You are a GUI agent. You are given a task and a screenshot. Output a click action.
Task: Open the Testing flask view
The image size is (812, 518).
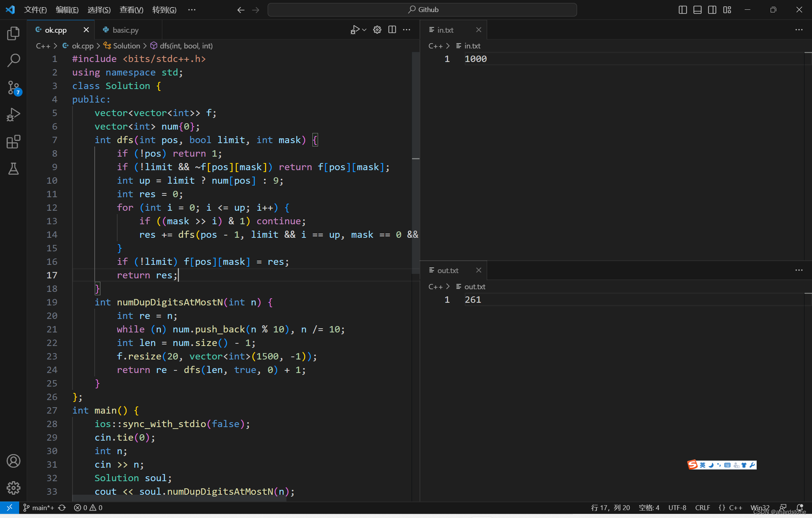[x=14, y=169]
